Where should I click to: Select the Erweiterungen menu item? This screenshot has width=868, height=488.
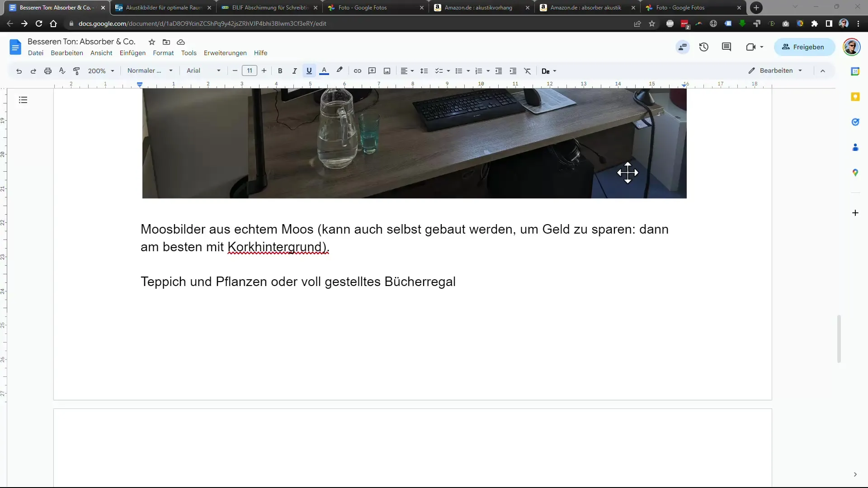point(225,52)
